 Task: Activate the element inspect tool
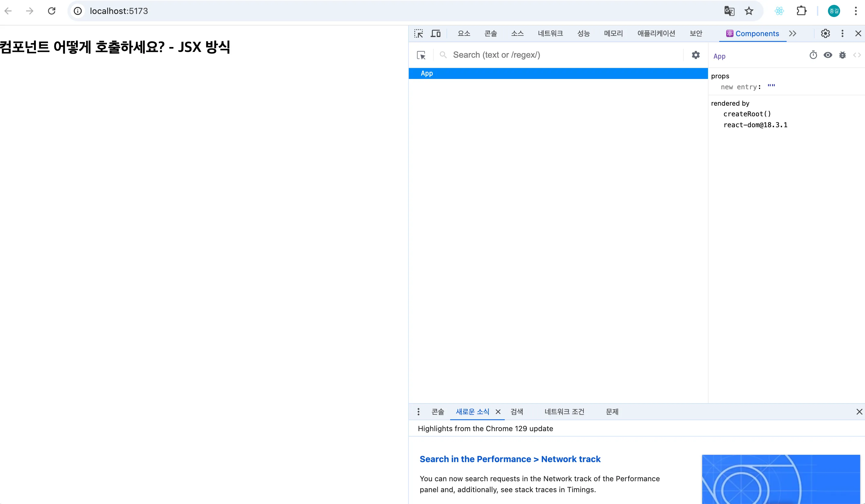419,33
